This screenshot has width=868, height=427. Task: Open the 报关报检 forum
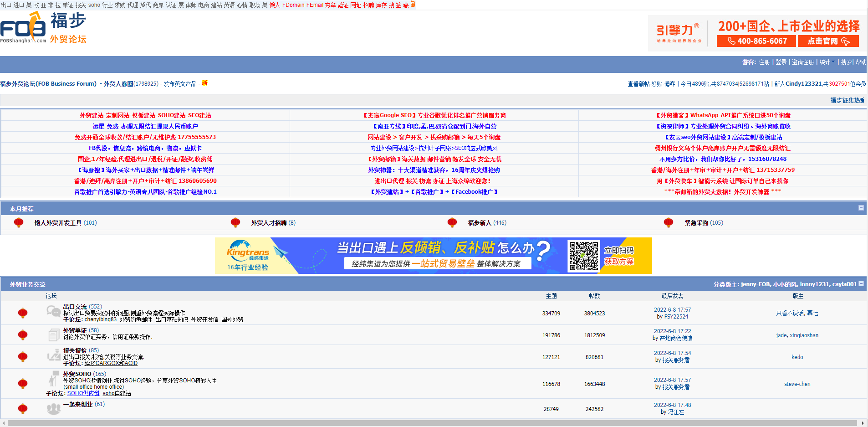(x=75, y=350)
